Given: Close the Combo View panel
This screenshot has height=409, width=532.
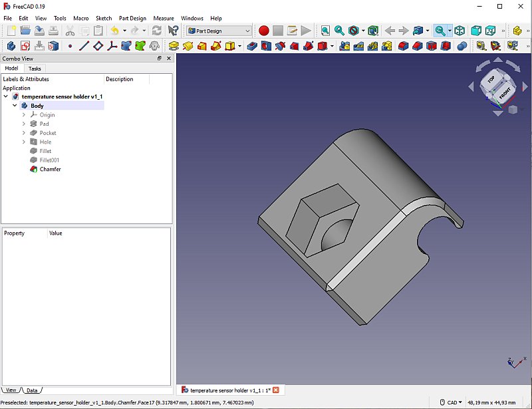Looking at the screenshot, I should [x=169, y=59].
